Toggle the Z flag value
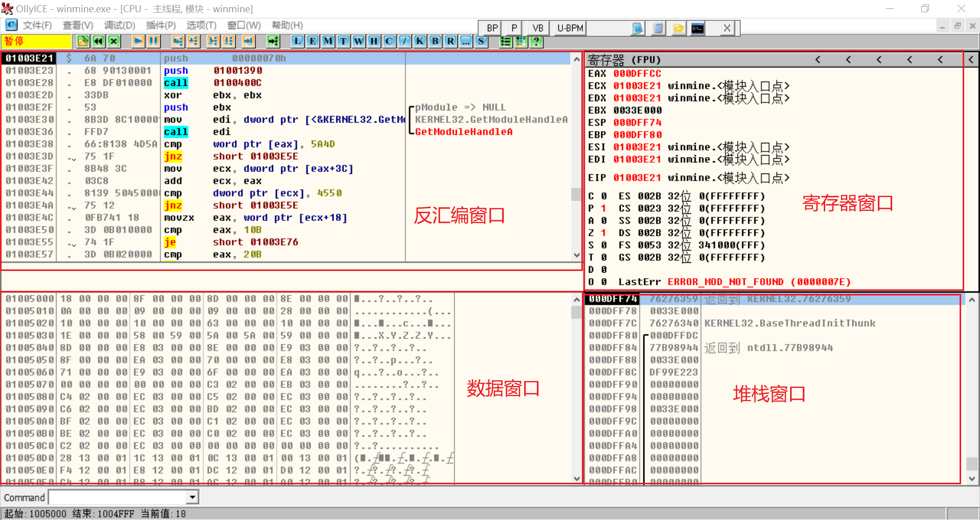This screenshot has width=980, height=520. 603,233
